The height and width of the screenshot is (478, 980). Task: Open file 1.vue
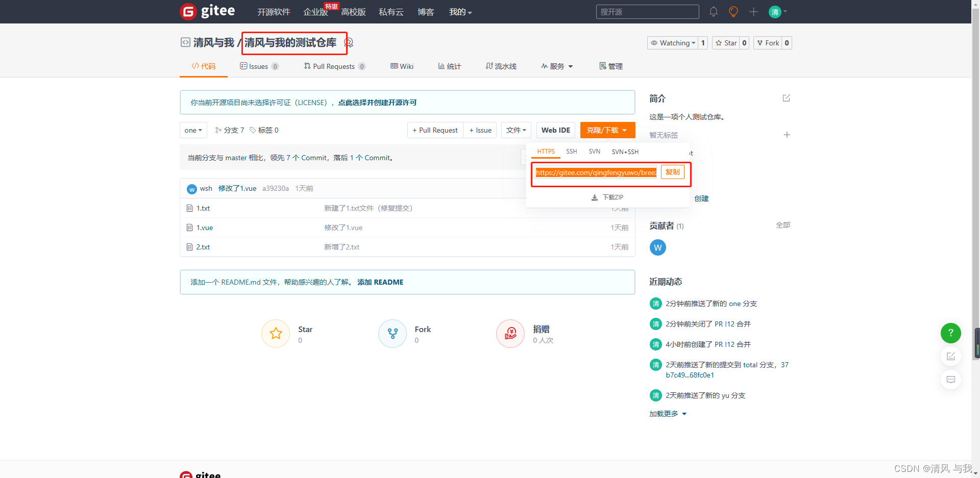click(x=205, y=228)
